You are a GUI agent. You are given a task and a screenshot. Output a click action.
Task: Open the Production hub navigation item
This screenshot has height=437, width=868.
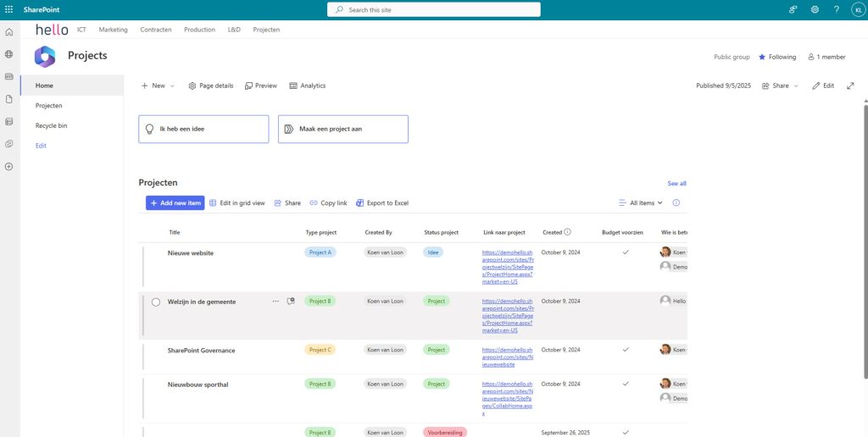pyautogui.click(x=199, y=30)
